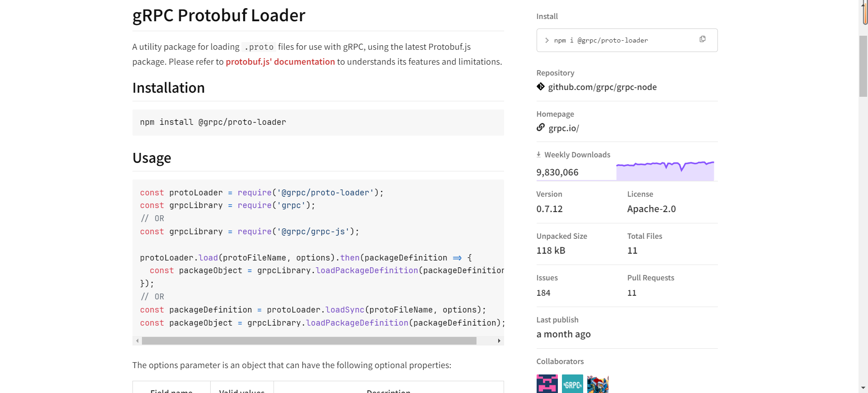Open the github.com/grpc/grpc-node repository link
The height and width of the screenshot is (393, 868).
[602, 87]
